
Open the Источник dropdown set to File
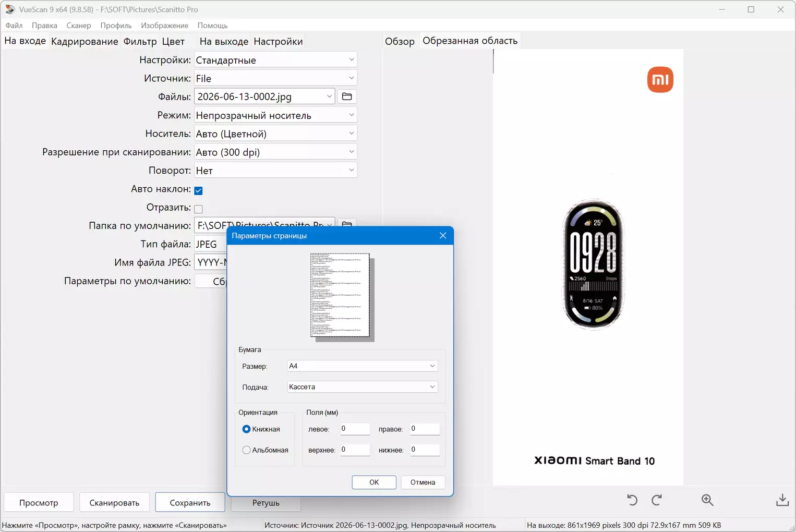click(x=275, y=78)
